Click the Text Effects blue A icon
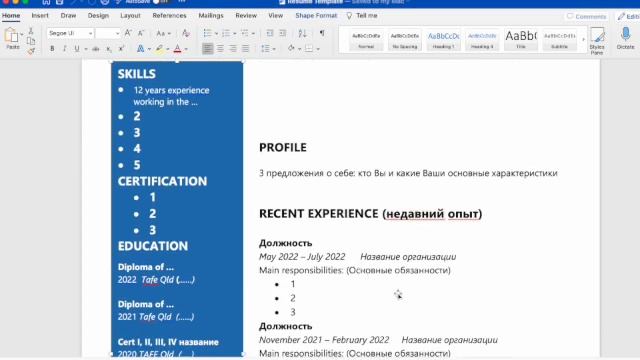640x360 pixels. (140, 49)
